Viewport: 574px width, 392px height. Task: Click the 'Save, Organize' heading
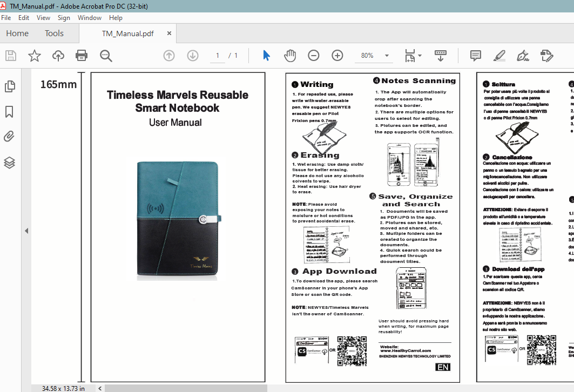(415, 197)
